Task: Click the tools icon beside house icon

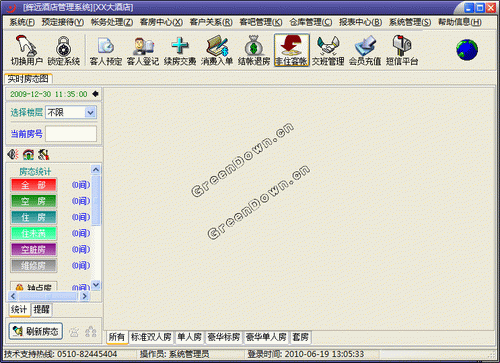Action: [43, 154]
